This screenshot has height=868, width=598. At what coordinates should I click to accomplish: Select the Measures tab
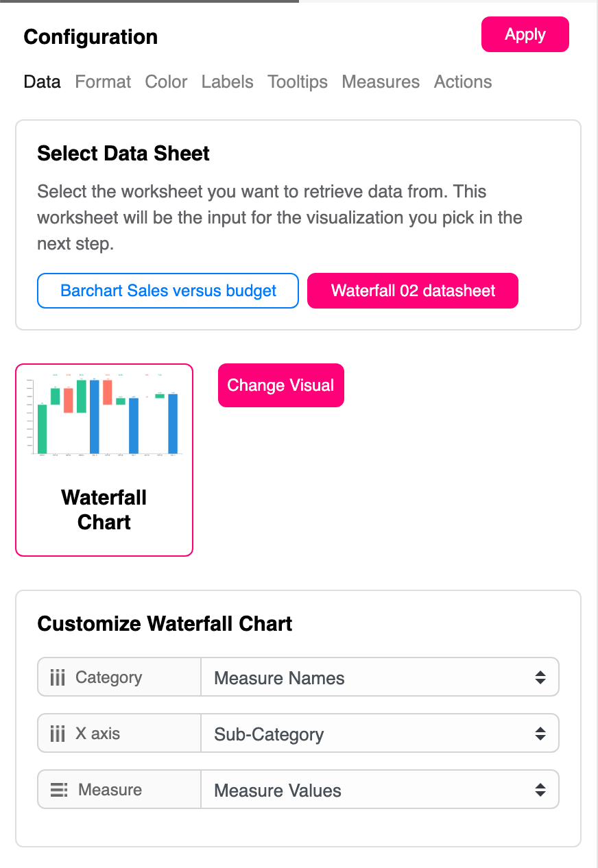point(381,82)
